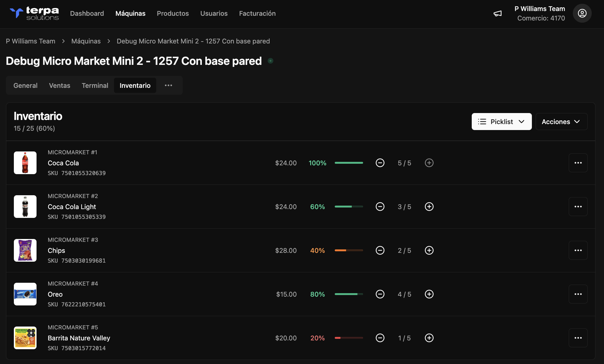
Task: Increase Coca Cola stock with plus icon
Action: coord(429,163)
